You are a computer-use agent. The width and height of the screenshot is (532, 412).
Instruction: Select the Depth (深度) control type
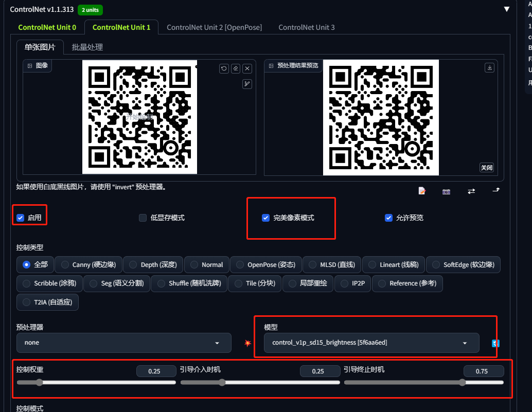153,264
